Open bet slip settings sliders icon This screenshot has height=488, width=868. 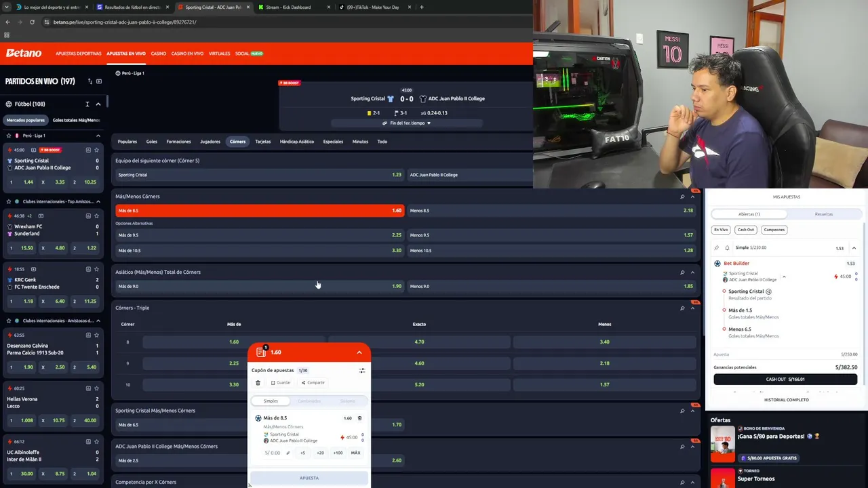pyautogui.click(x=361, y=371)
